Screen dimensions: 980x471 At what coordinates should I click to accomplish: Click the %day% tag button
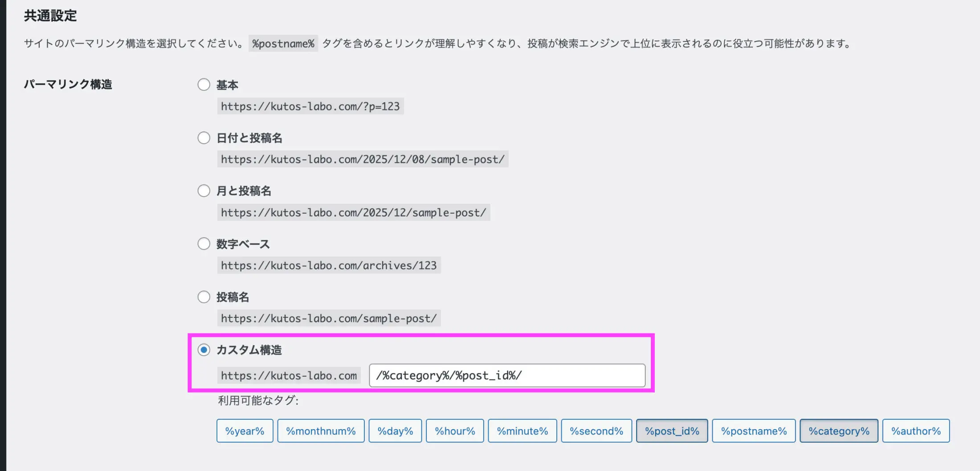(395, 431)
